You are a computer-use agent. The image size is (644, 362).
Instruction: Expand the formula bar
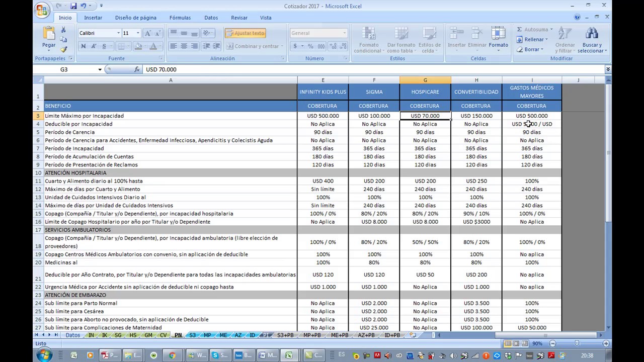608,69
